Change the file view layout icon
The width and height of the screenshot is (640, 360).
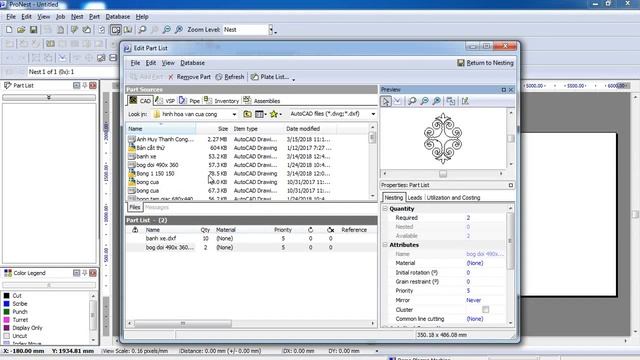[260, 114]
